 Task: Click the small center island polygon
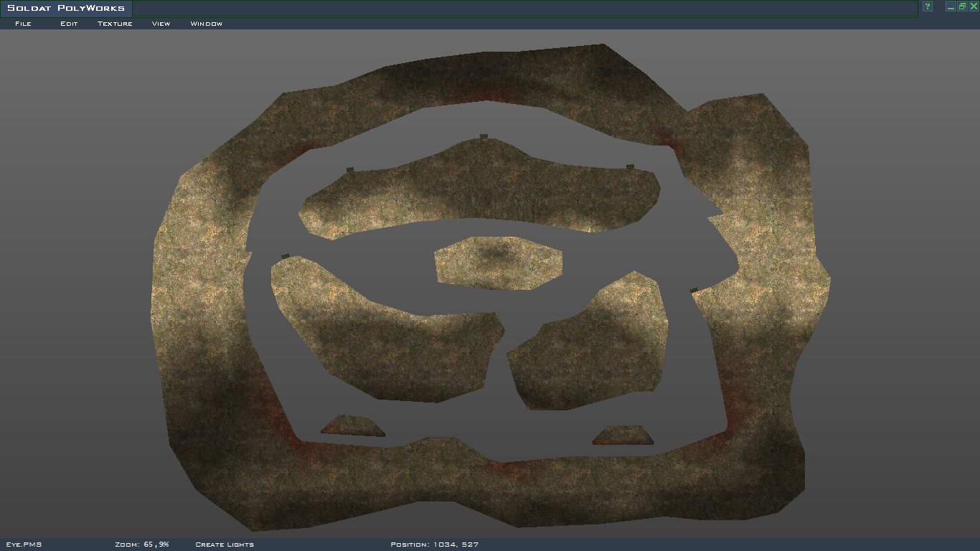pos(499,263)
